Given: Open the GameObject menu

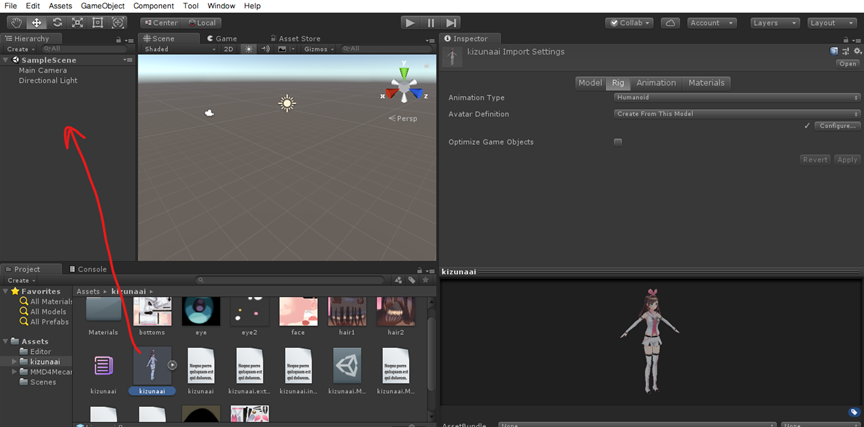Looking at the screenshot, I should coord(104,6).
